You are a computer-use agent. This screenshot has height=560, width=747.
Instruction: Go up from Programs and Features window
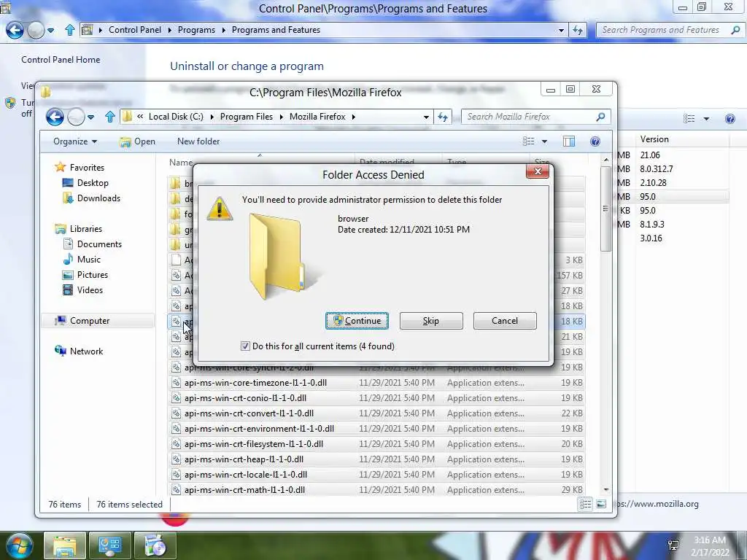pos(69,30)
